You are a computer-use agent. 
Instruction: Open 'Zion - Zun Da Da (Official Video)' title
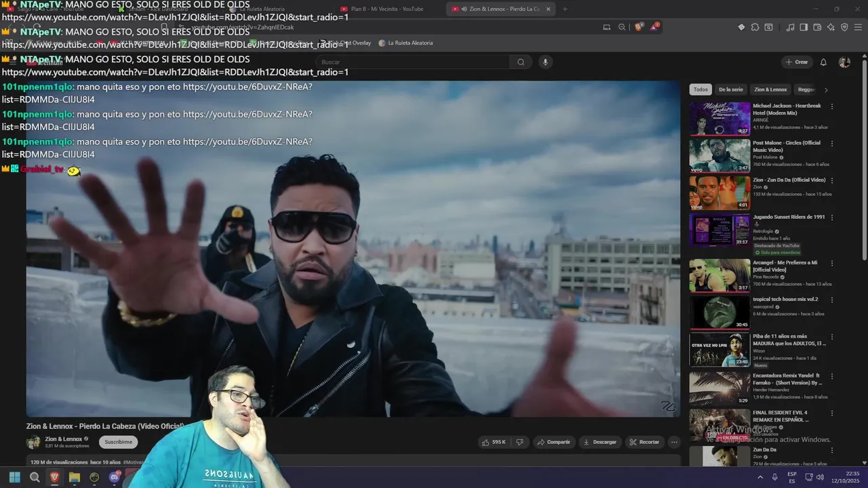coord(789,180)
